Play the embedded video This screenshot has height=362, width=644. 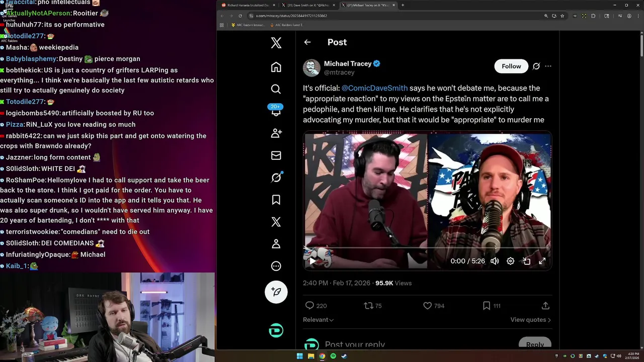pos(312,261)
